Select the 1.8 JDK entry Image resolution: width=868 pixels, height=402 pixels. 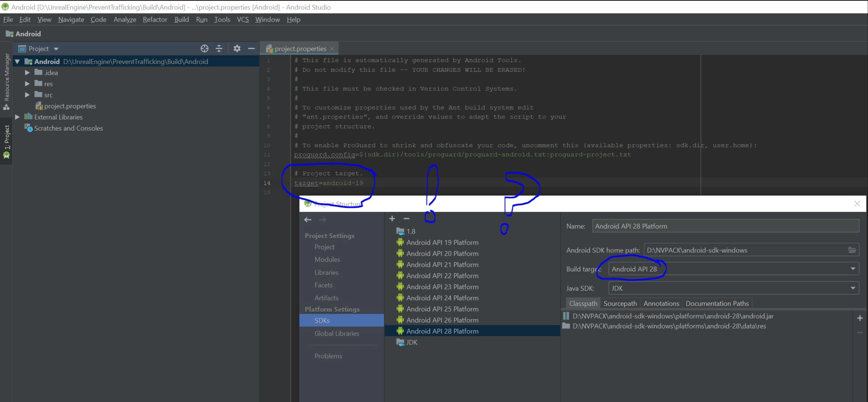[x=406, y=231]
